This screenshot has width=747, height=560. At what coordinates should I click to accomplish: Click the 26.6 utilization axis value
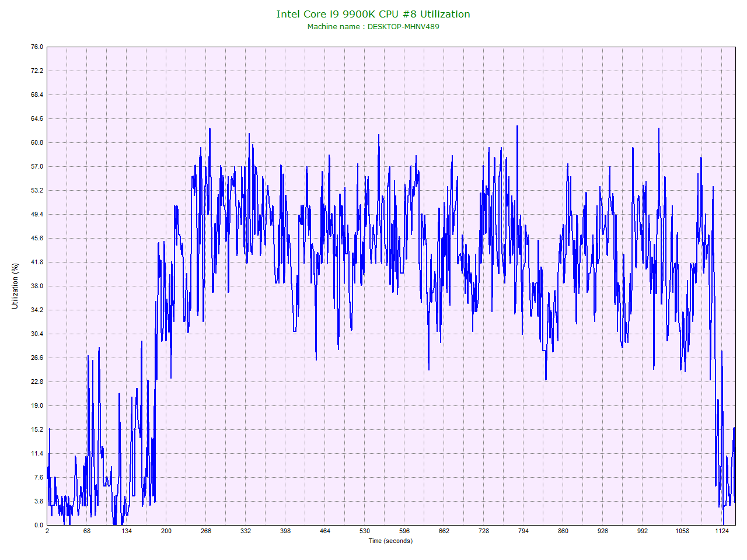pyautogui.click(x=37, y=358)
